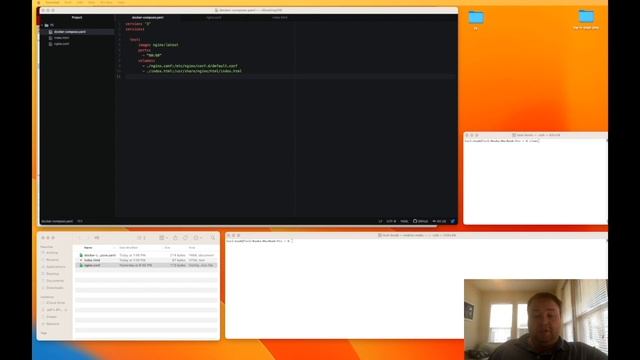Click the prompt in the large bottom terminal
The image size is (640, 360).
click(259, 241)
